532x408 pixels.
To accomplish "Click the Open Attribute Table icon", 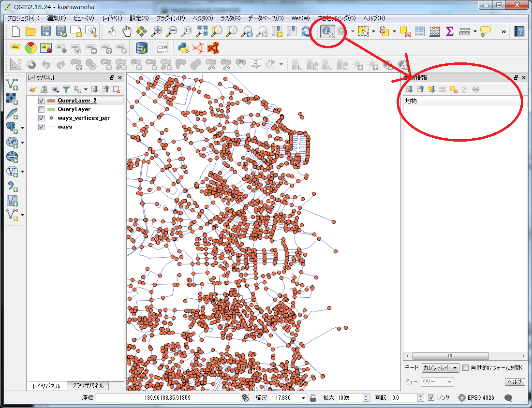I will (419, 31).
